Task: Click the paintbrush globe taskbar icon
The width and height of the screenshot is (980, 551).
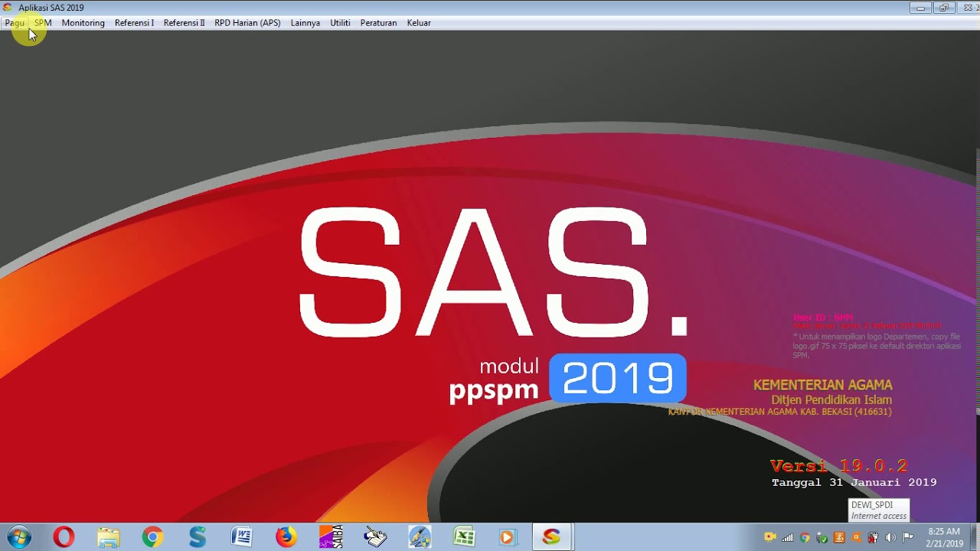Action: point(420,537)
